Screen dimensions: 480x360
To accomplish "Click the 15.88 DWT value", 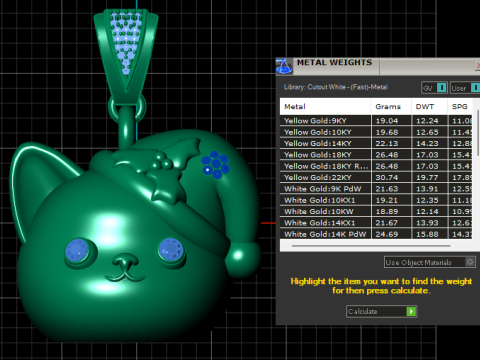I will (427, 234).
